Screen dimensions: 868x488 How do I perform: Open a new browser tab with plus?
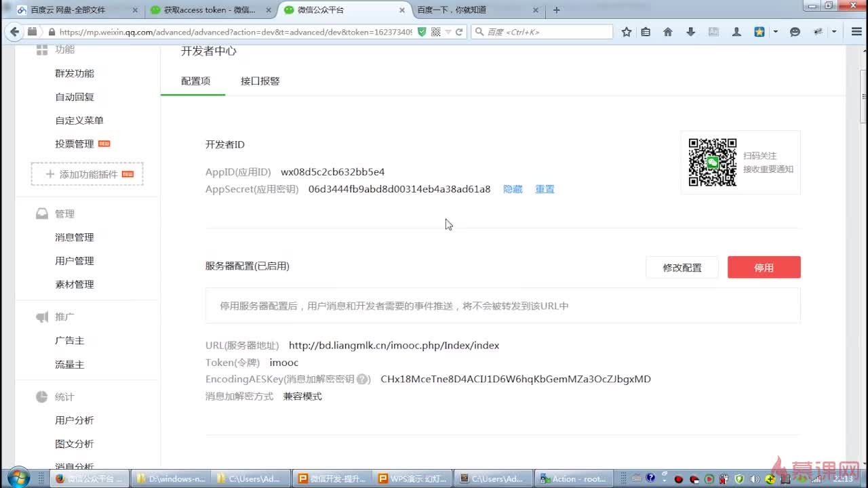tap(557, 10)
